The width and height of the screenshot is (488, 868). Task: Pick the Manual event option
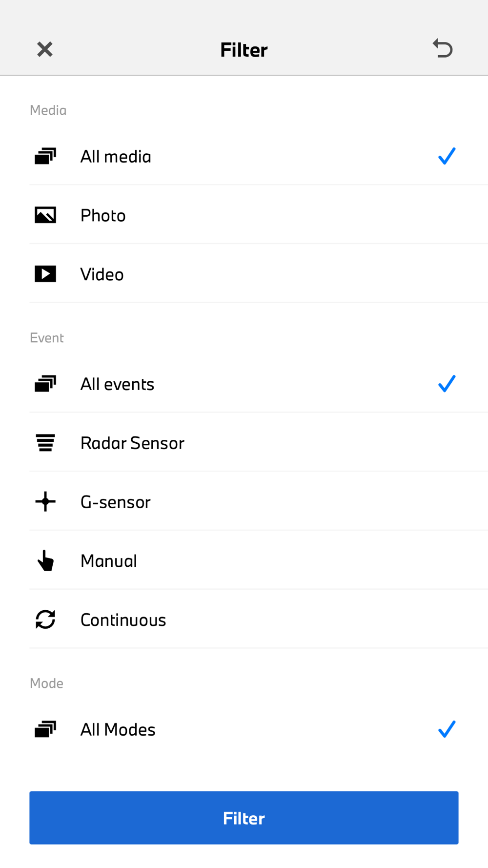[x=259, y=560]
